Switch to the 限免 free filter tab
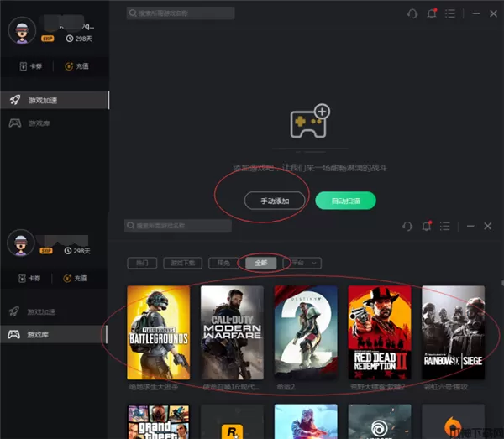 tap(223, 263)
